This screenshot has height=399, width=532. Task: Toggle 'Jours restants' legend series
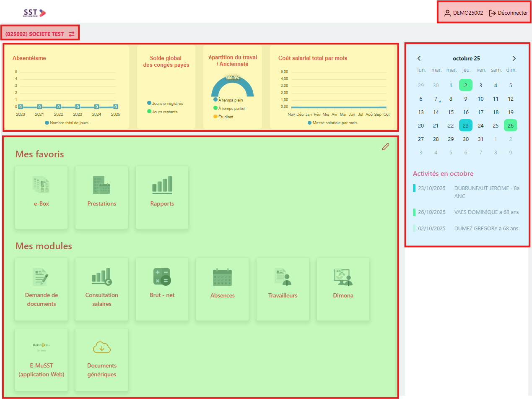(x=164, y=112)
